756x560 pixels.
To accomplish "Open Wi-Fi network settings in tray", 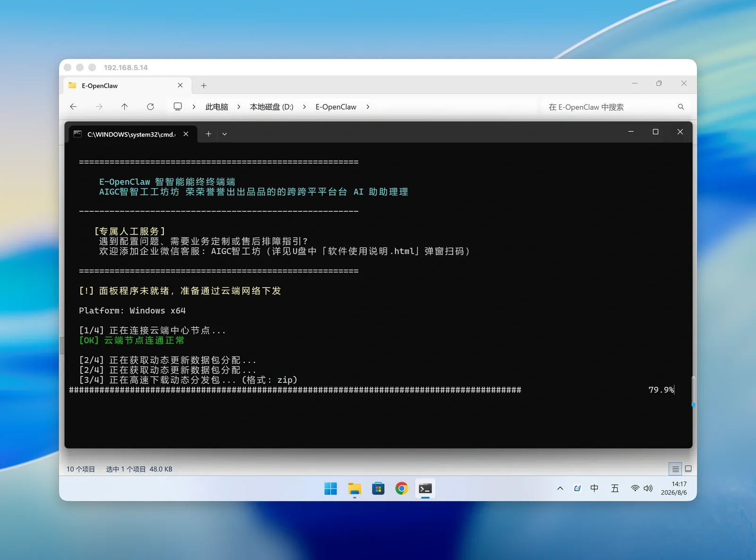I will click(x=635, y=488).
